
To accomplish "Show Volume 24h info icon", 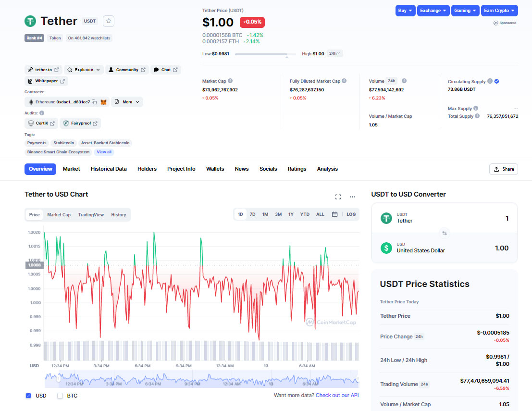I will click(x=404, y=81).
